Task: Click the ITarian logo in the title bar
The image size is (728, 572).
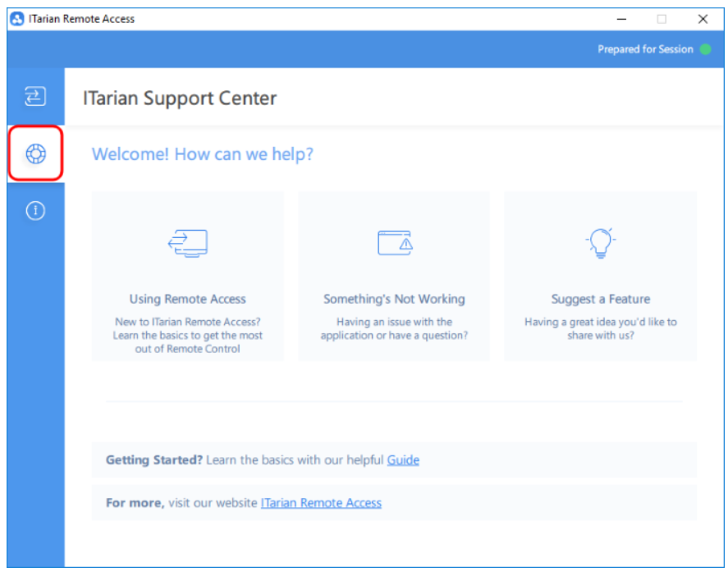Action: [x=17, y=19]
